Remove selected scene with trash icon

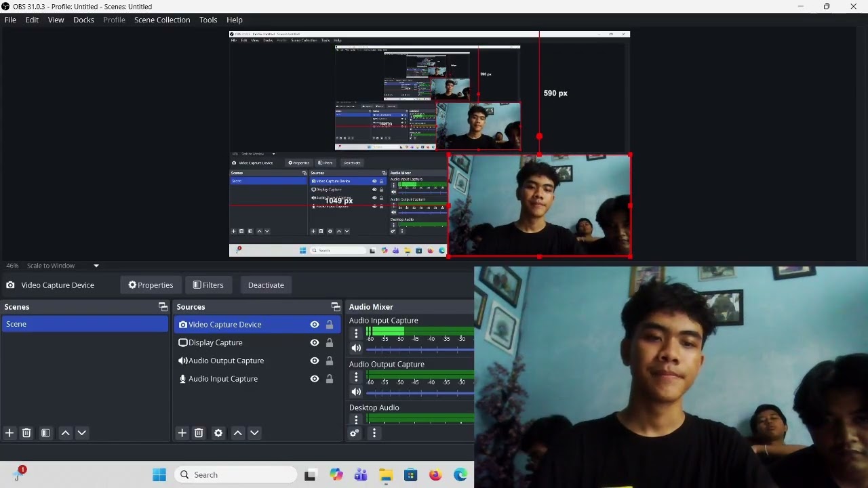[x=26, y=432]
